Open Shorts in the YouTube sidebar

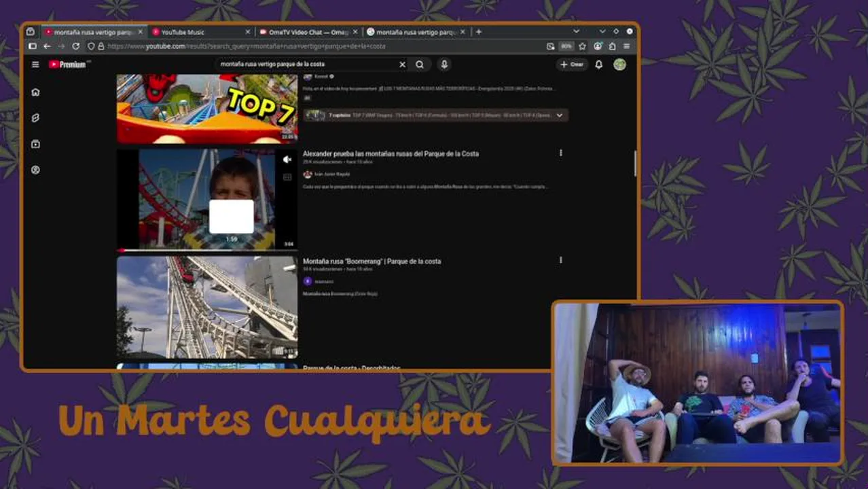[35, 118]
